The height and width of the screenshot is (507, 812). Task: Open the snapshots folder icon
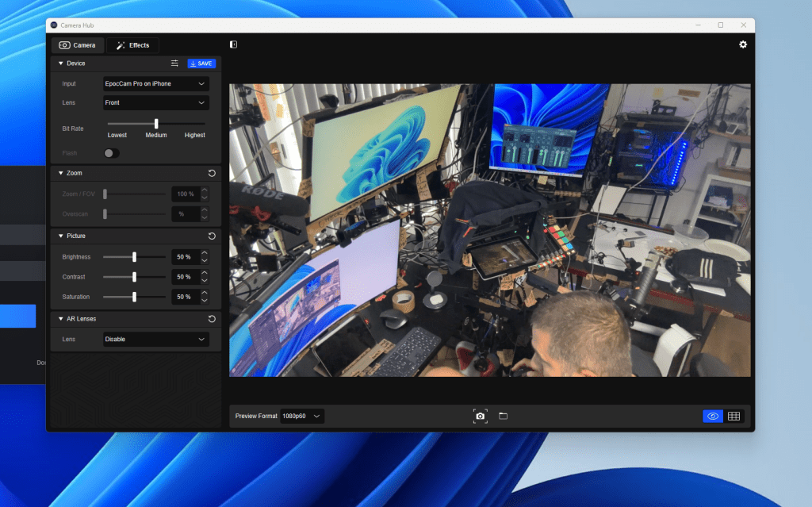point(503,416)
